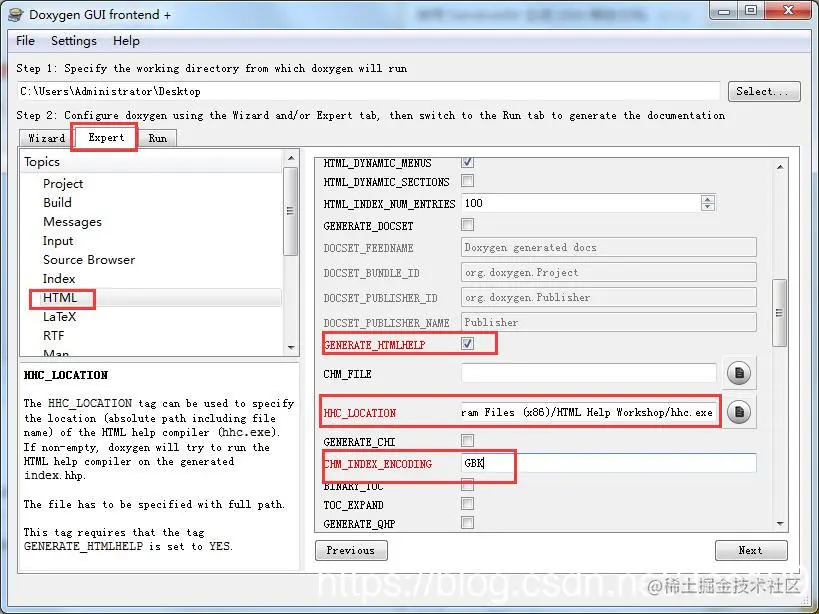Click the Previous button
The width and height of the screenshot is (819, 614).
[351, 550]
